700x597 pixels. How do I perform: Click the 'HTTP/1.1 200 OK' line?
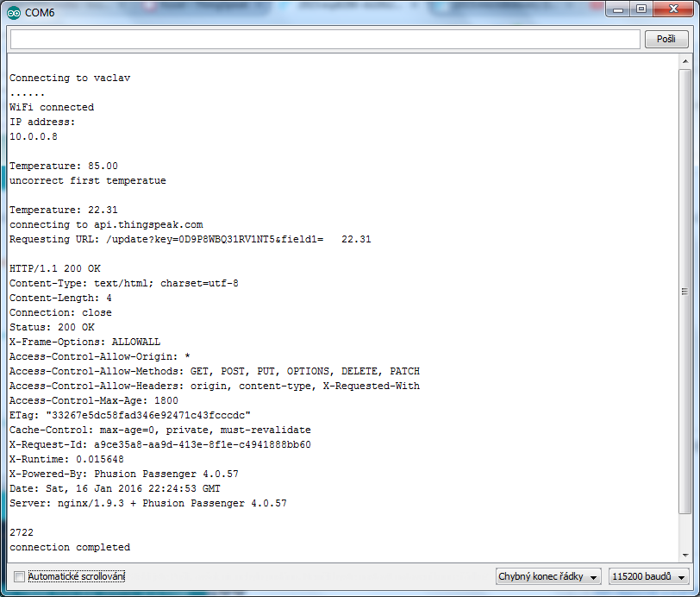55,268
